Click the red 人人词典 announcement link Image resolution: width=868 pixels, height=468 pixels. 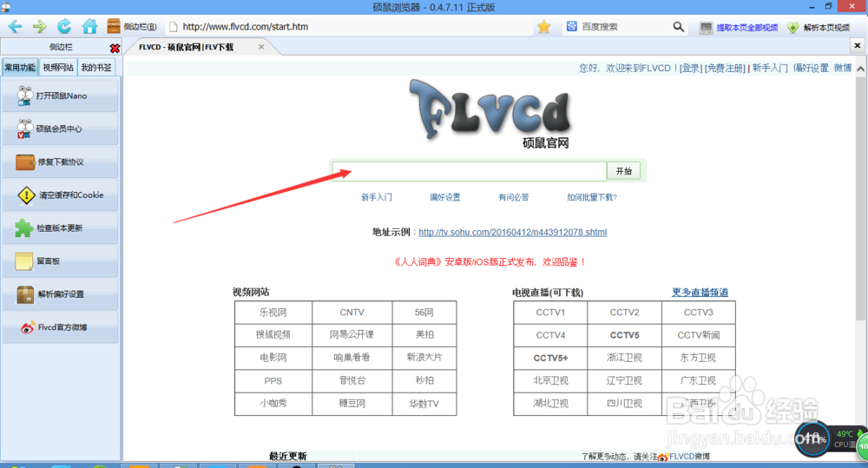[490, 262]
